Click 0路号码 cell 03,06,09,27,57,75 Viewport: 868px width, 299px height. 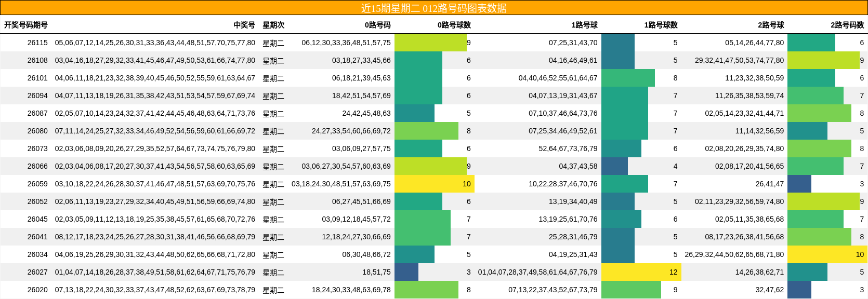click(x=361, y=148)
